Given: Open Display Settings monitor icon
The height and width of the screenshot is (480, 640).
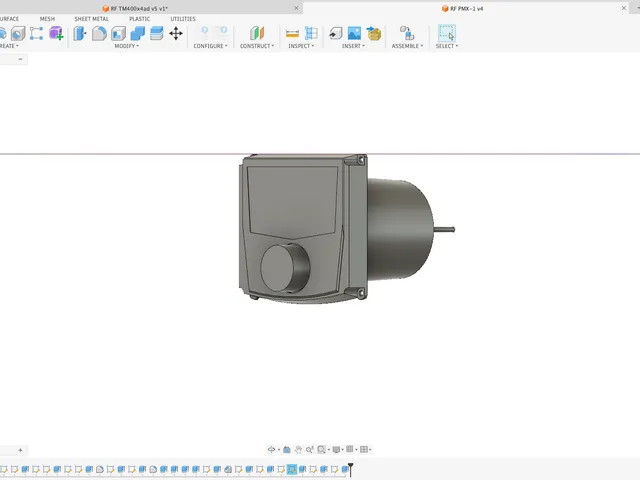Looking at the screenshot, I should (336, 449).
